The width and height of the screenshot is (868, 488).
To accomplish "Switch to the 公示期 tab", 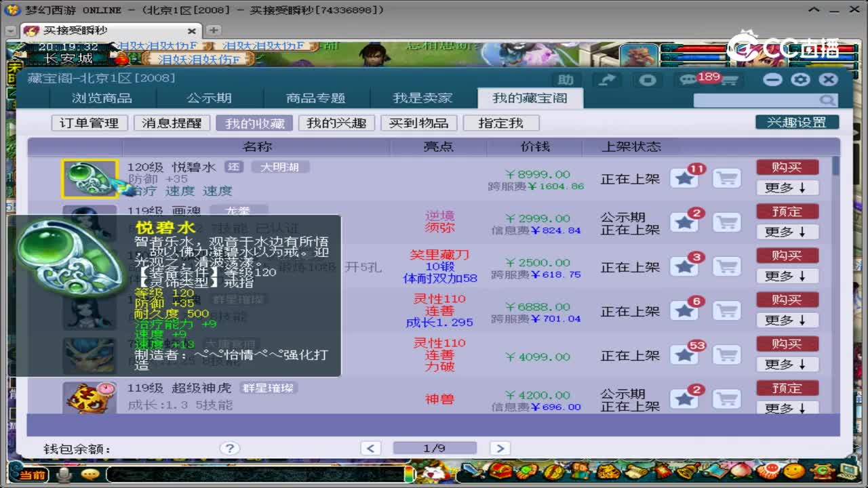I will [210, 98].
